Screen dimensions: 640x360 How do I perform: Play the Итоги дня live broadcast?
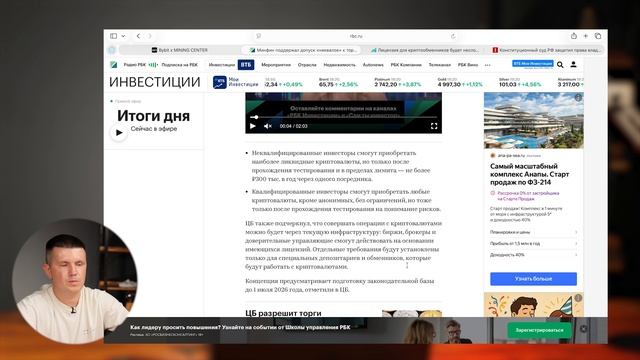click(119, 132)
